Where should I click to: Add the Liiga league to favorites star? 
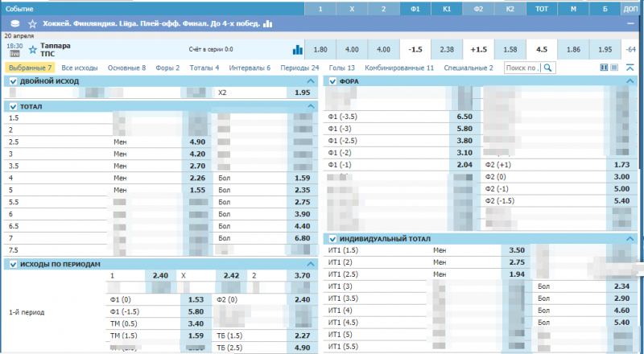(31, 24)
